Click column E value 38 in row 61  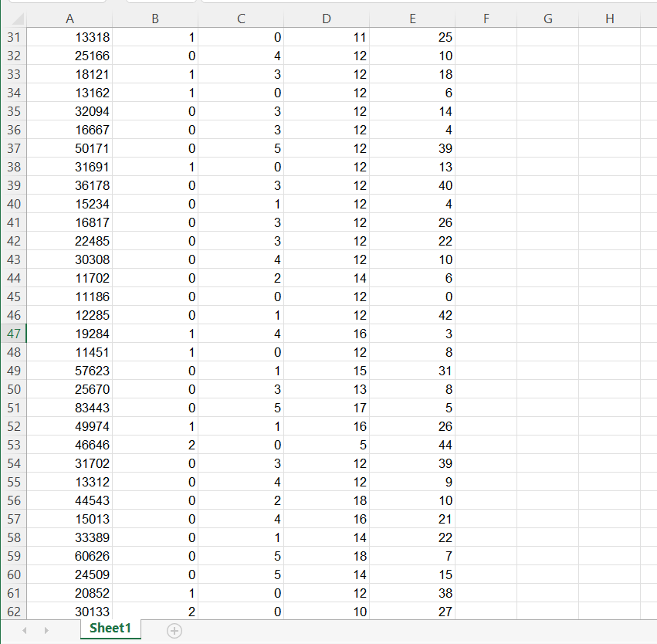click(x=412, y=593)
